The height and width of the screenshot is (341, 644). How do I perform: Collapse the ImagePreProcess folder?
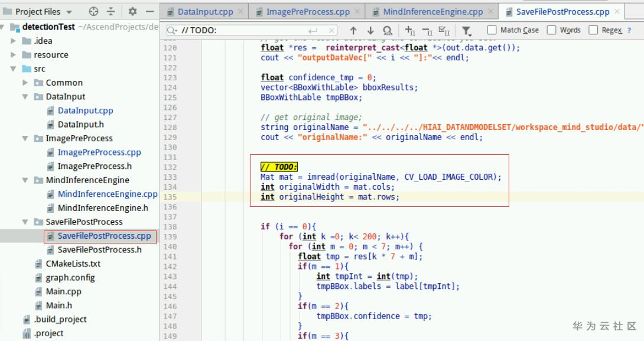pyautogui.click(x=25, y=138)
